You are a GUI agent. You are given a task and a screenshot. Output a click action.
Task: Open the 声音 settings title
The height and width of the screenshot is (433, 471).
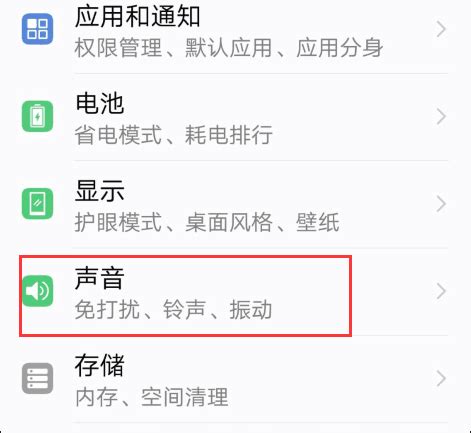pyautogui.click(x=100, y=278)
